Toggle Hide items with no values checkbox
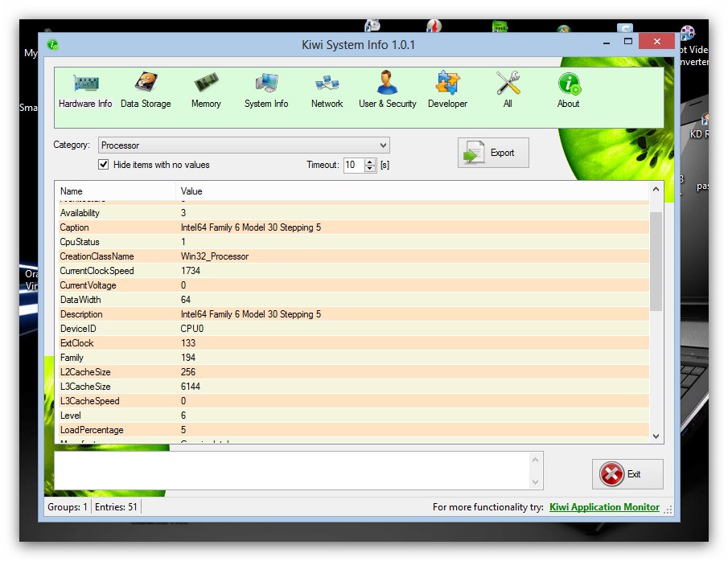This screenshot has width=728, height=561. pyautogui.click(x=104, y=164)
